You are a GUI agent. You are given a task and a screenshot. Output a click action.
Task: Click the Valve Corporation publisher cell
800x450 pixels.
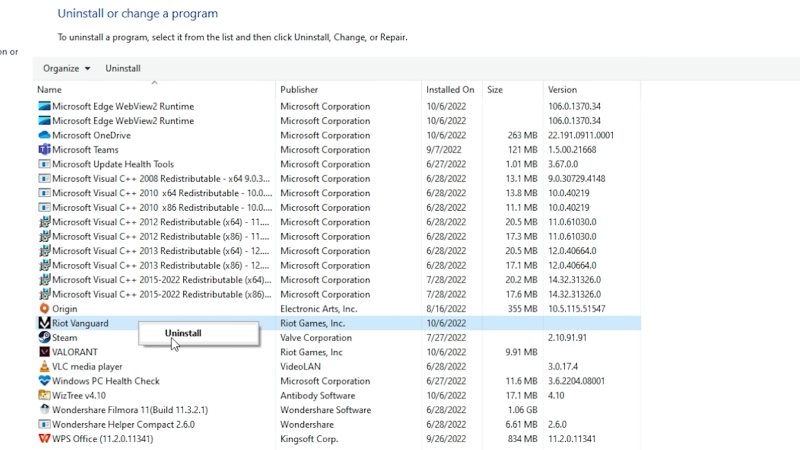(316, 338)
